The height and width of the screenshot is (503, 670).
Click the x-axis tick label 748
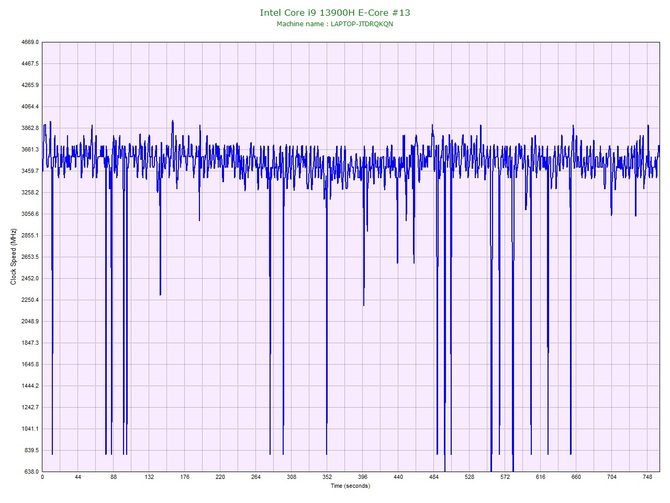(647, 477)
